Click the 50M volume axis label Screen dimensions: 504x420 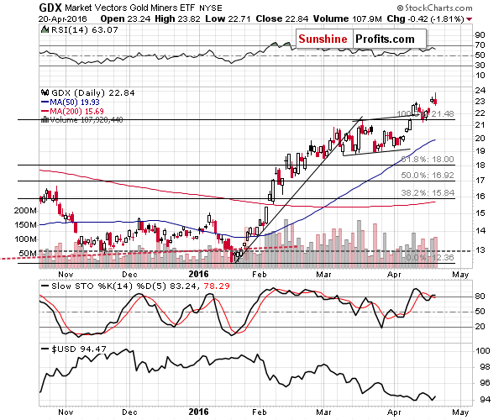28,254
